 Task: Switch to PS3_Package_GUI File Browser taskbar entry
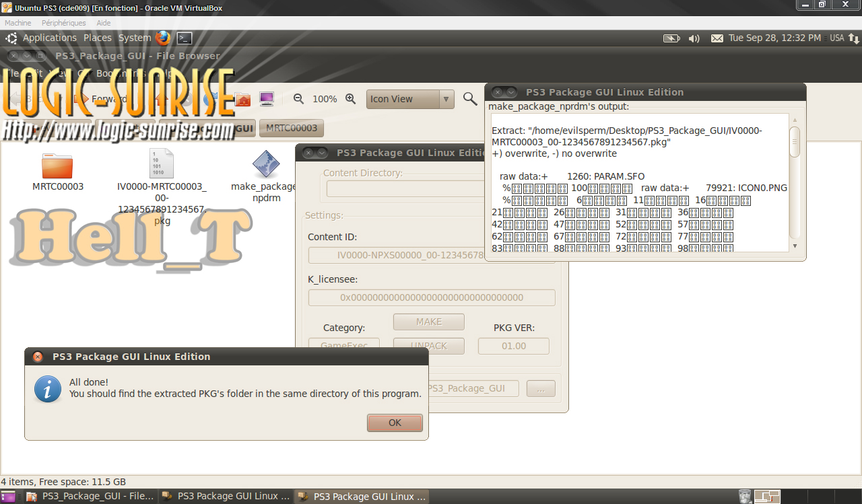tap(90, 497)
